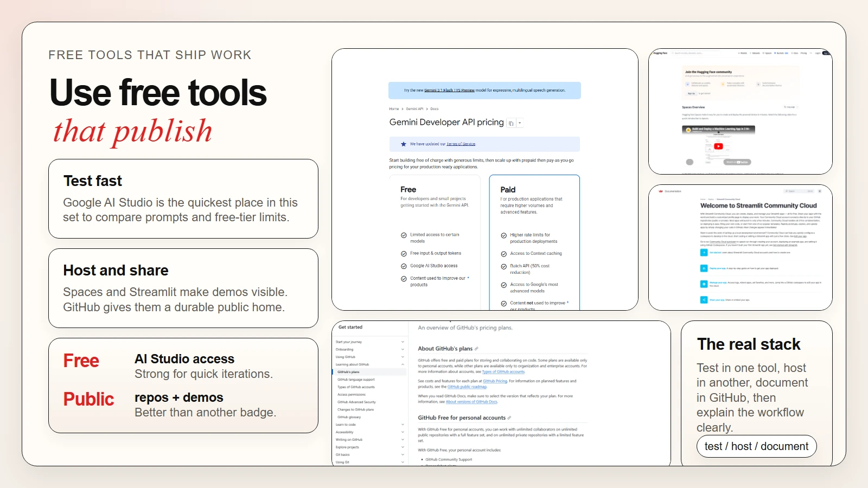Follow Types of GitHub accounts link in paragraph
Screen dimensions: 868x488
pos(503,372)
